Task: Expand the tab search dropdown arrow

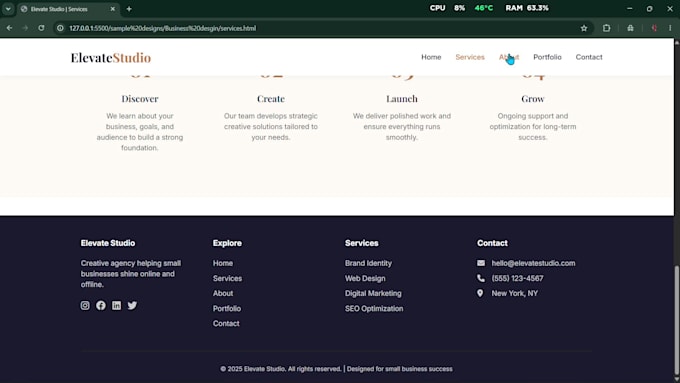Action: 8,9
